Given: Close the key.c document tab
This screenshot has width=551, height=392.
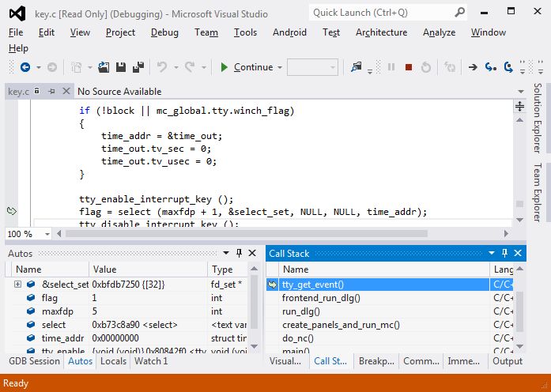Looking at the screenshot, I should coord(66,92).
